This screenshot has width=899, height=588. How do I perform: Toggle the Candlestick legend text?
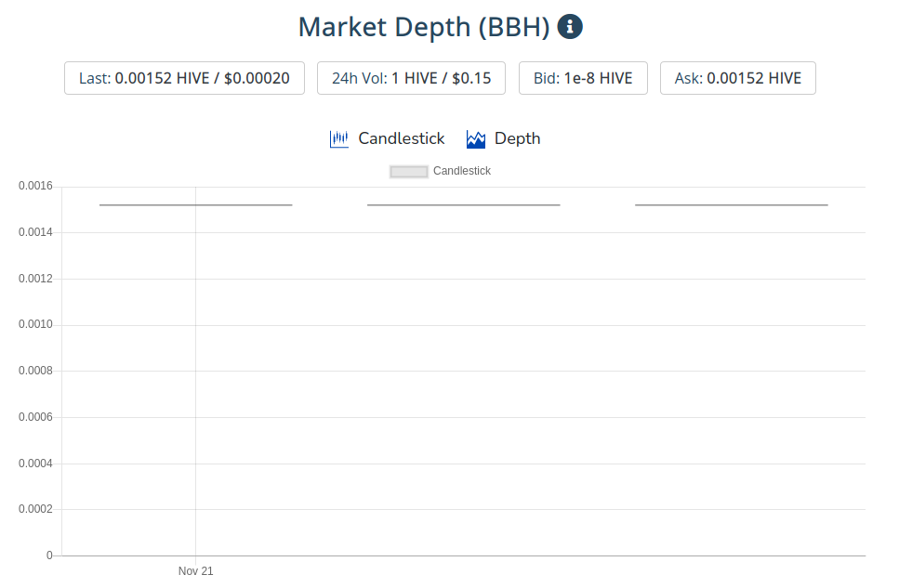[x=462, y=171]
